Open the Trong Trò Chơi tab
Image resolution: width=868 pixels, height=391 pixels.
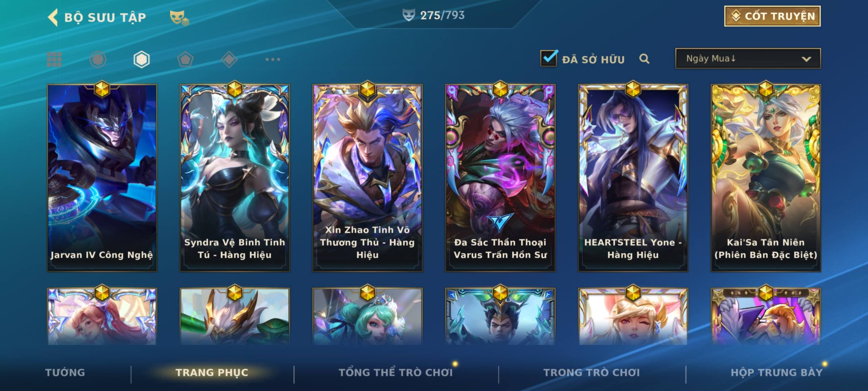coord(592,373)
